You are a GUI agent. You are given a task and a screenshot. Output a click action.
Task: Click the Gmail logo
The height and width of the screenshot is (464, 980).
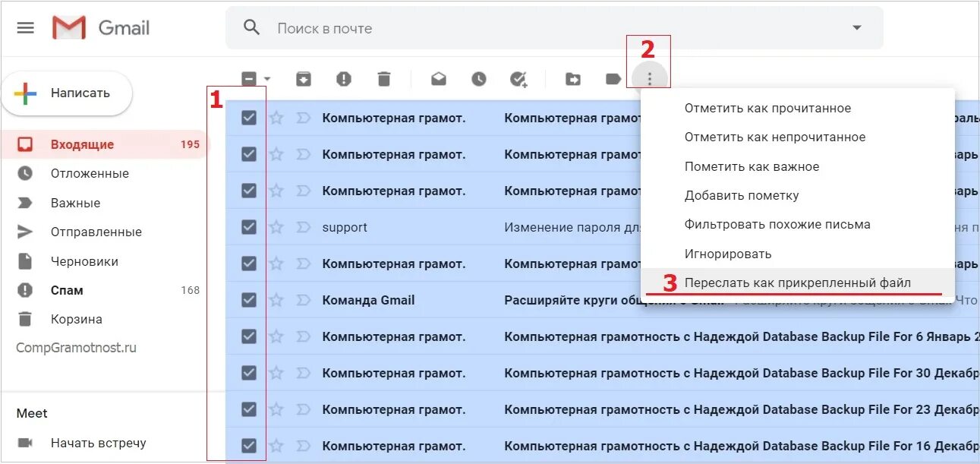pos(102,28)
